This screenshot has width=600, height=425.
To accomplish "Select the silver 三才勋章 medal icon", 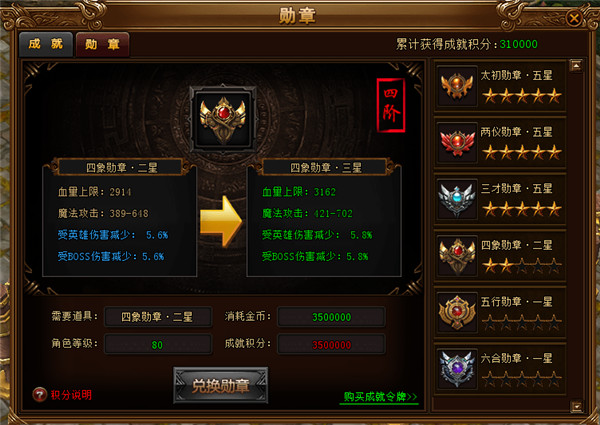I will [457, 200].
